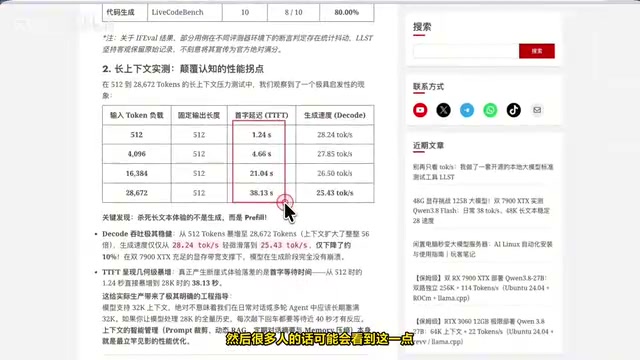This screenshot has height=360, width=640.
Task: Open the Telegram contact icon
Action: [467, 110]
